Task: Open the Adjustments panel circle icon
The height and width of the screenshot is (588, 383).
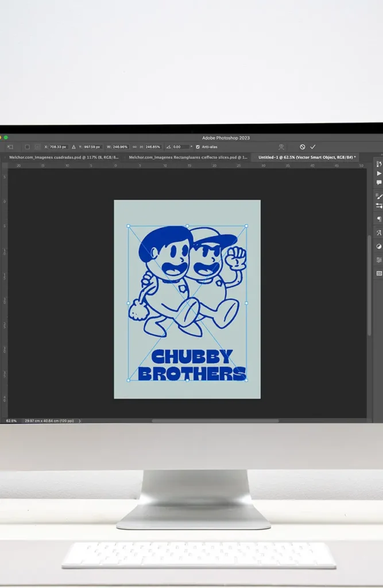Action: (379, 246)
